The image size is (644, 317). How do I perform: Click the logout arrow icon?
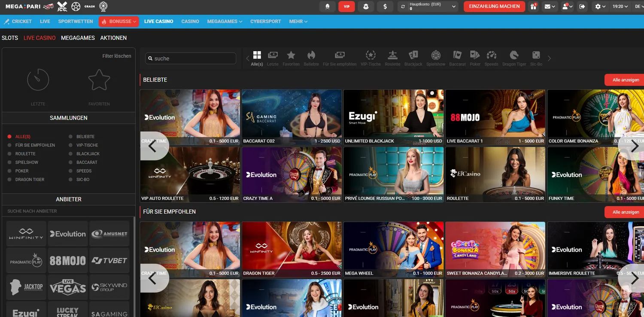click(582, 6)
